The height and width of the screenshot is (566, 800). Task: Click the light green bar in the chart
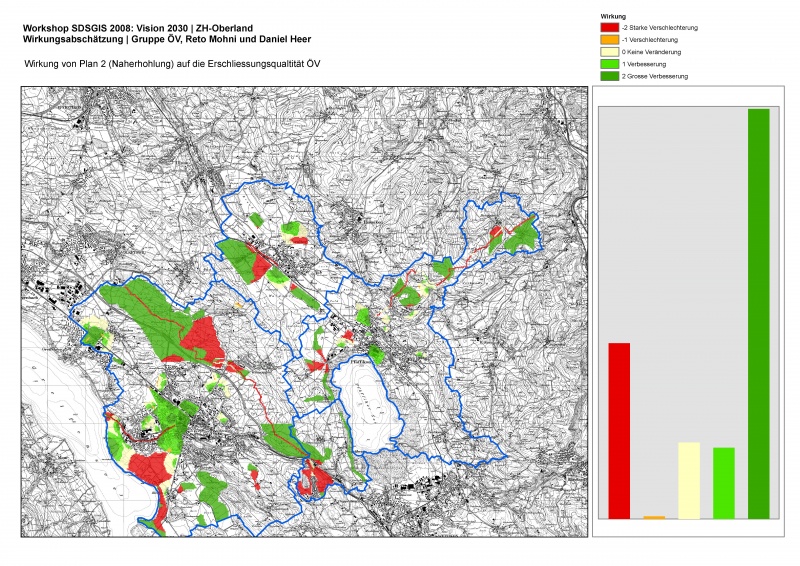pyautogui.click(x=723, y=483)
